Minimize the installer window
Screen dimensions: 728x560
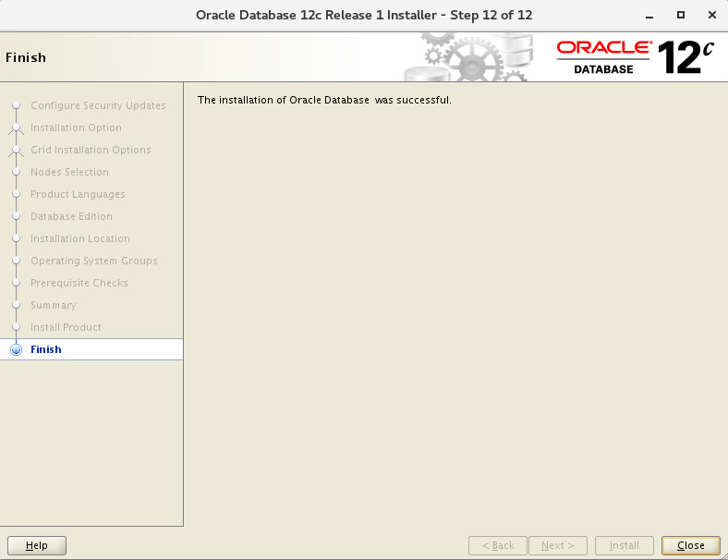pos(649,16)
